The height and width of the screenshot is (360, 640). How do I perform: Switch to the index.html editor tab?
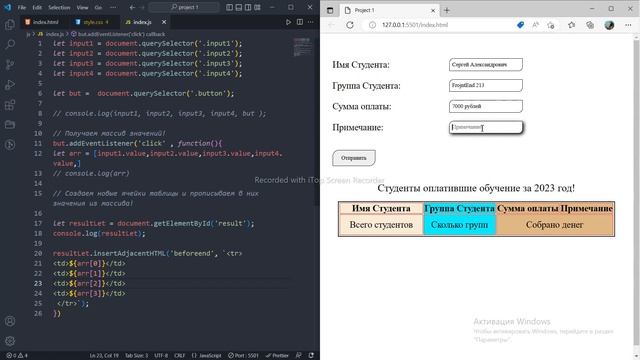click(42, 22)
